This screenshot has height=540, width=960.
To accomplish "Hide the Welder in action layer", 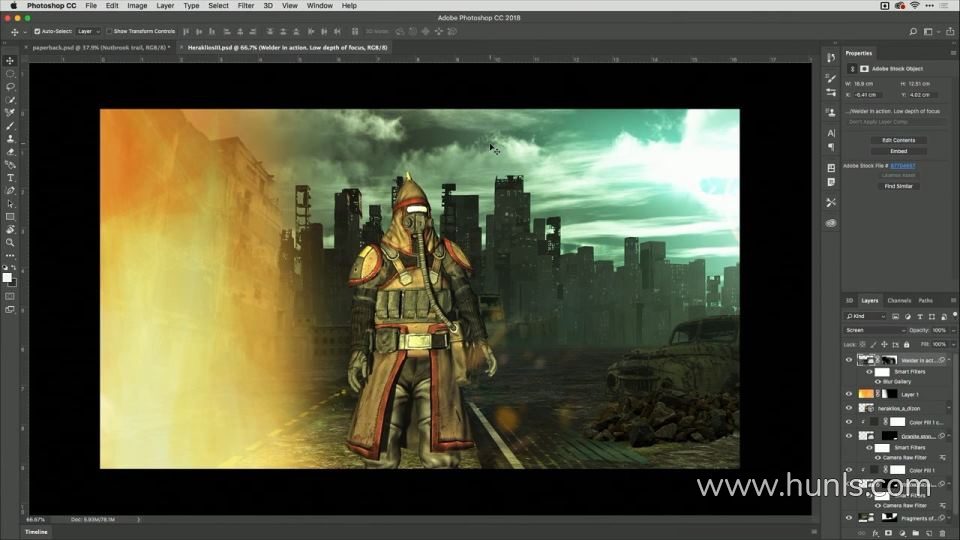I will (x=849, y=360).
